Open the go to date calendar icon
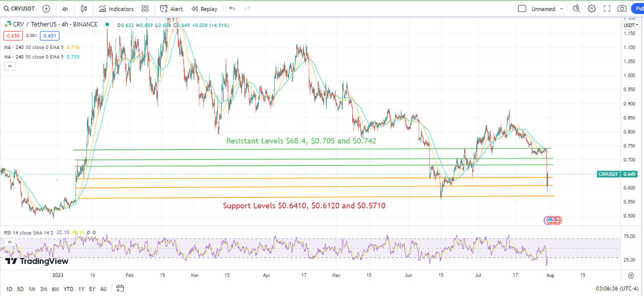Screen dimensions: 644x296 [x=120, y=288]
